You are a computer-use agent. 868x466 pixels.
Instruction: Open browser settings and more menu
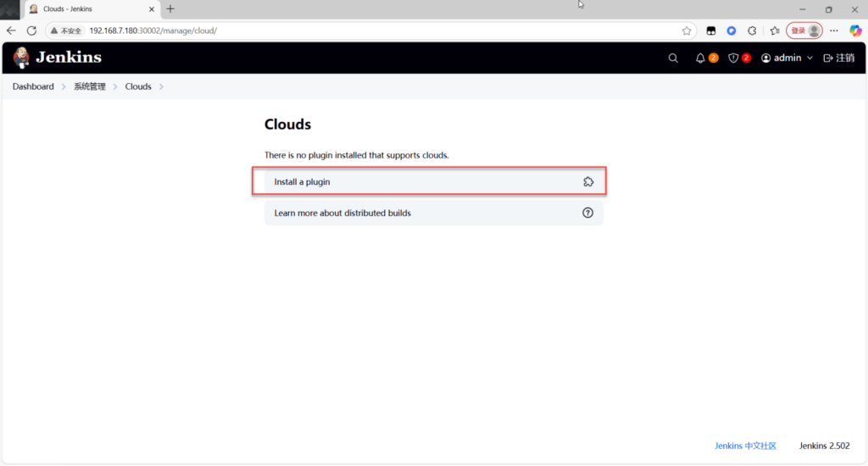[x=833, y=31]
